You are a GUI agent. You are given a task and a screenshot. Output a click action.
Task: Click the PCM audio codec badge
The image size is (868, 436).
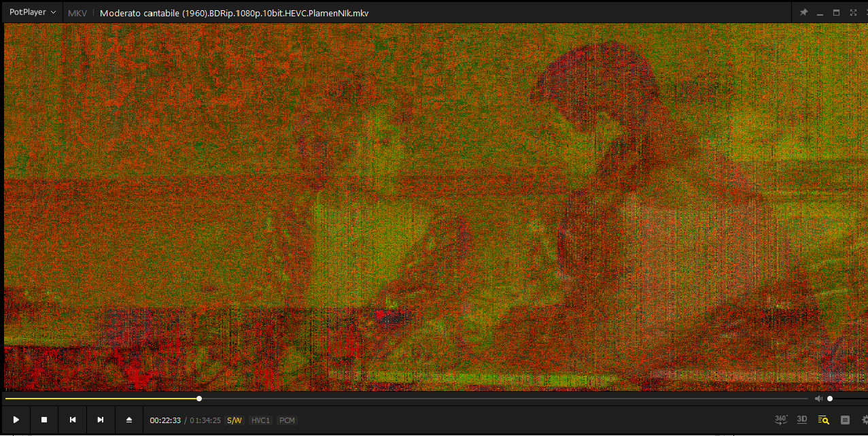(288, 420)
